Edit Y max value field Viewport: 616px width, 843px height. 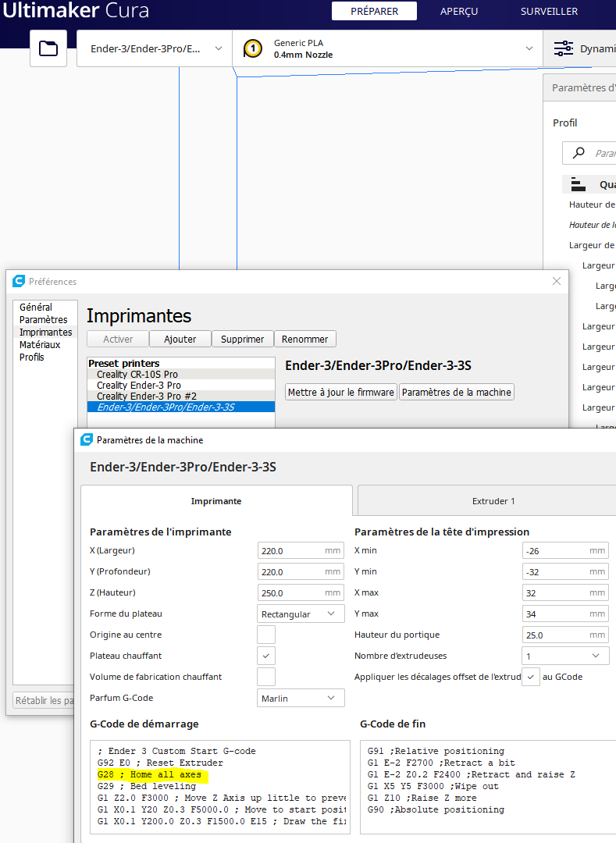pyautogui.click(x=565, y=614)
